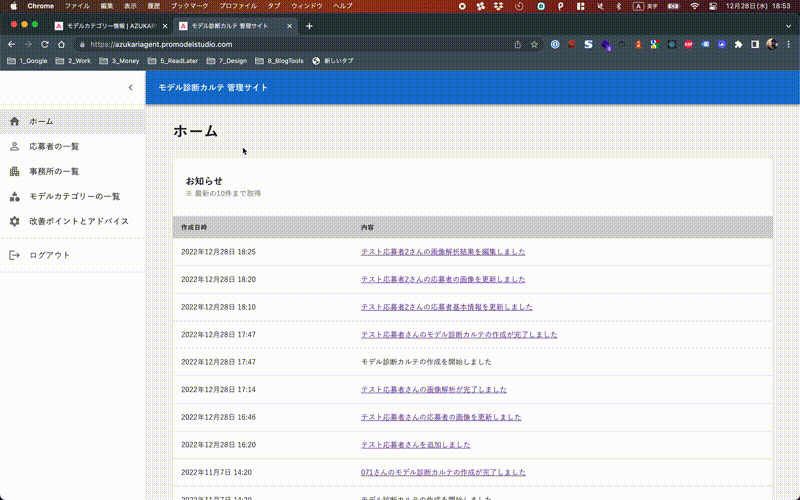Collapse the sidebar with the chevron
800x500 pixels.
130,88
